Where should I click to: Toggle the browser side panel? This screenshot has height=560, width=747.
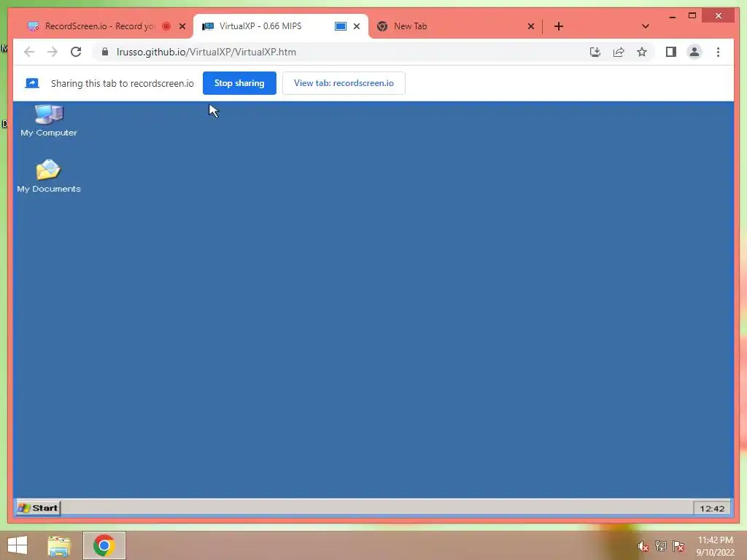click(x=671, y=52)
